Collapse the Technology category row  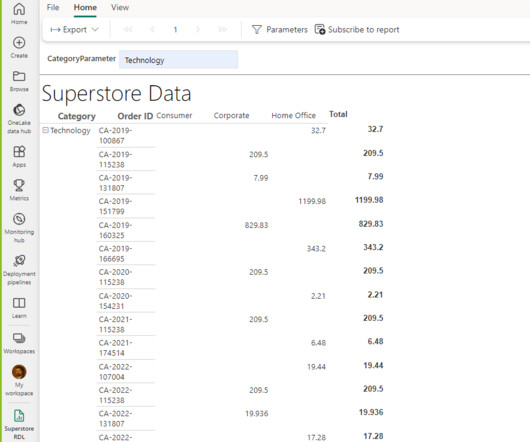(x=45, y=130)
